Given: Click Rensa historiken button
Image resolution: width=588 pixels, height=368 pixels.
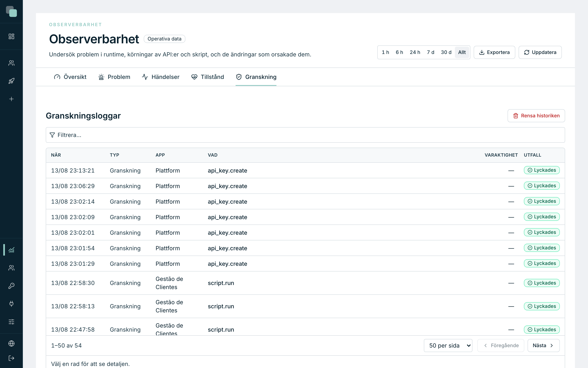Looking at the screenshot, I should tap(536, 116).
